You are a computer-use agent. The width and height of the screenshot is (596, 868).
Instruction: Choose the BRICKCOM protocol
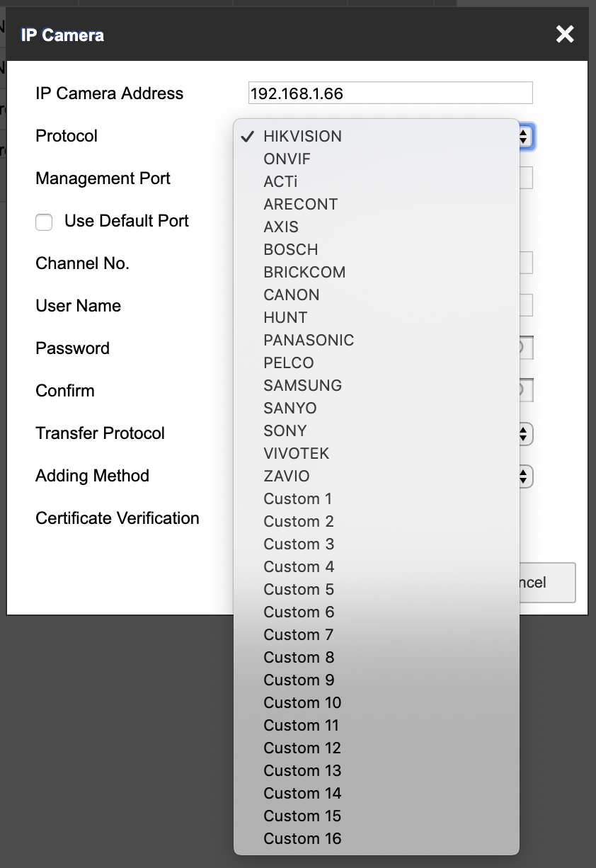click(x=304, y=272)
